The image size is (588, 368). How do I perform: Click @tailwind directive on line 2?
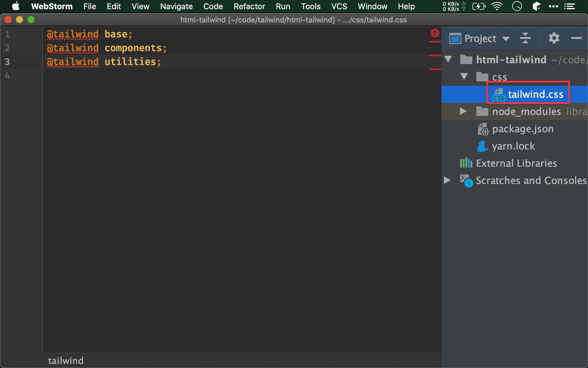pos(73,48)
